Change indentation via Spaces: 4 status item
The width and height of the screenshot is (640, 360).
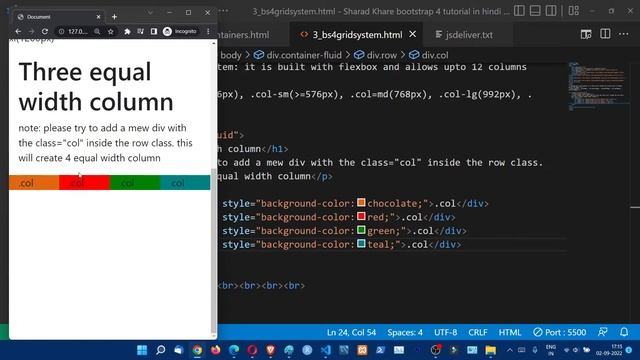[x=405, y=332]
